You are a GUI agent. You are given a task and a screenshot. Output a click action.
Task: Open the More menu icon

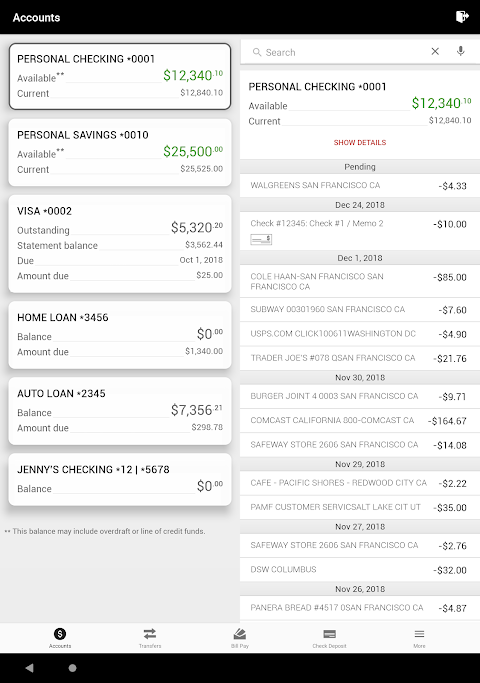[419, 634]
